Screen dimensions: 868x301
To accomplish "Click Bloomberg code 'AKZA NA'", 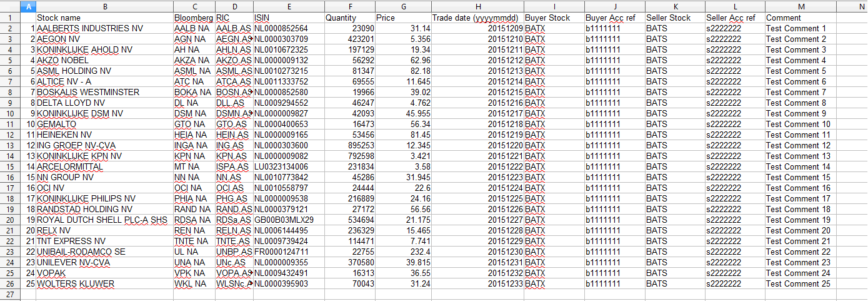I will tap(194, 60).
